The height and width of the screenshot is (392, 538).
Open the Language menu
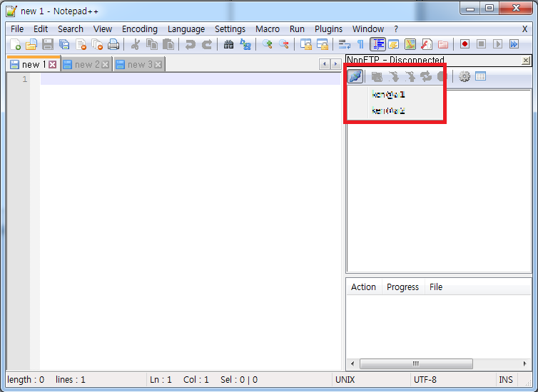pos(186,29)
